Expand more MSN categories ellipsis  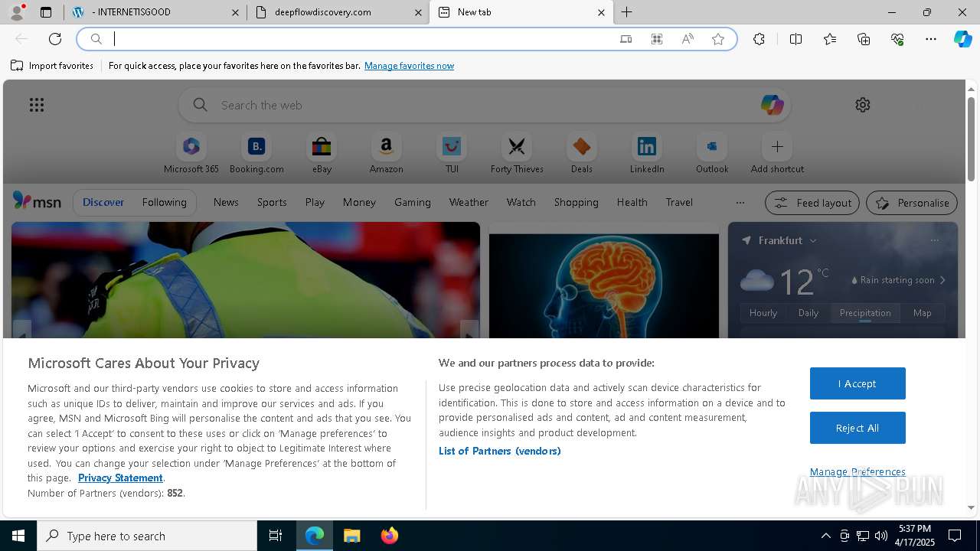[x=740, y=203]
